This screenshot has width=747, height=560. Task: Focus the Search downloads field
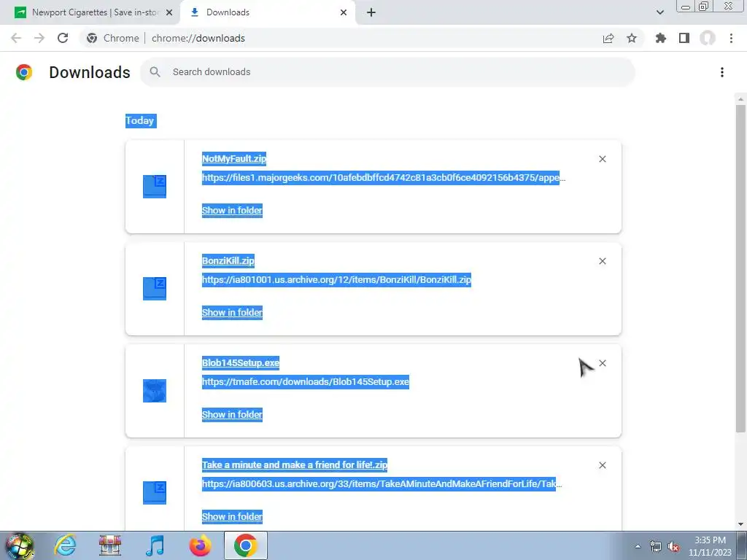[x=387, y=72]
